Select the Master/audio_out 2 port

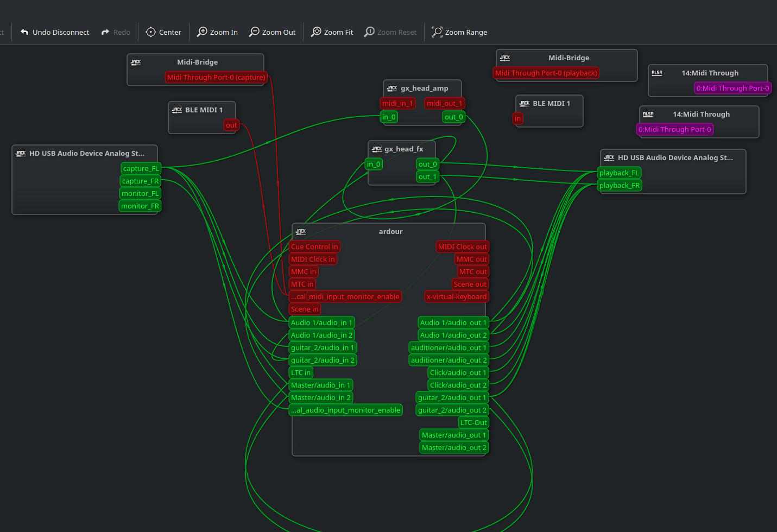tap(454, 447)
